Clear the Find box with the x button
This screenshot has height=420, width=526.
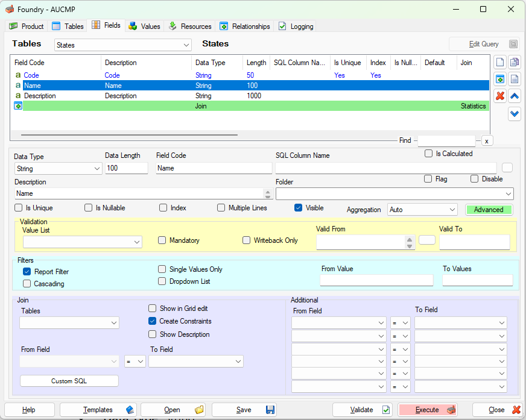click(486, 141)
